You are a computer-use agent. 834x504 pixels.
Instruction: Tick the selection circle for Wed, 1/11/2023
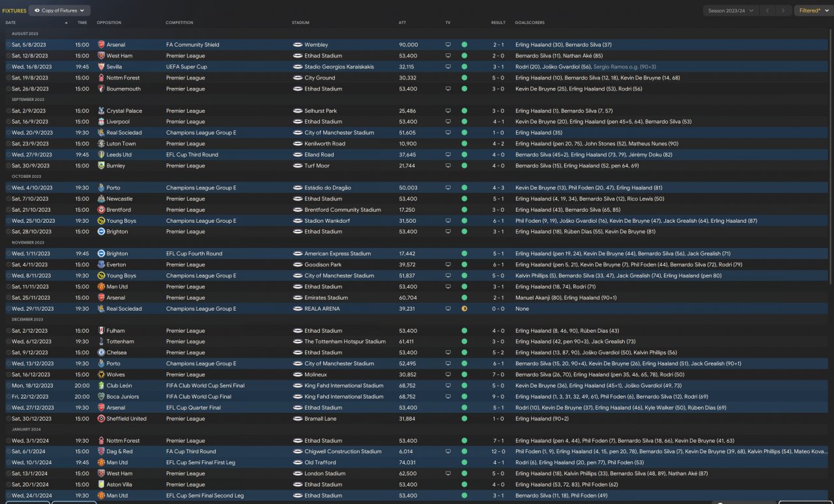click(8, 254)
